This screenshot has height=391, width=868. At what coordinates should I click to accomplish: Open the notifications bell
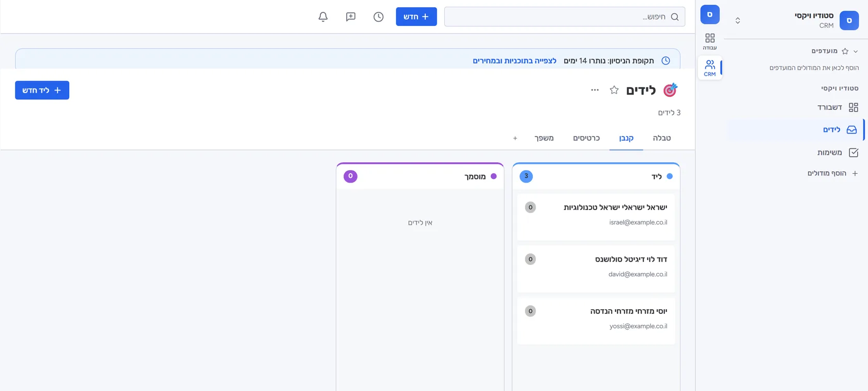point(323,17)
